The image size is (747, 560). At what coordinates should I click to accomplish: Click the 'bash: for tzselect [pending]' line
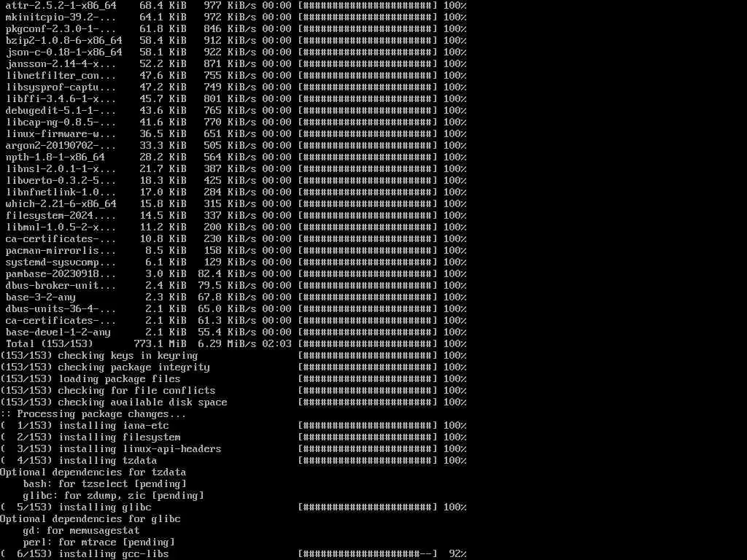[x=105, y=484]
